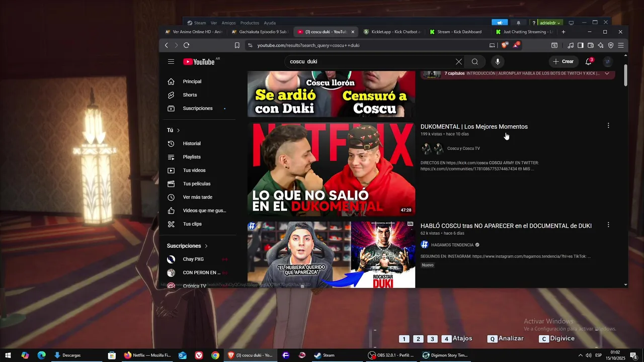Open OBS 32.0.1 from the taskbar
Viewport: 644px width, 362px height.
click(391, 355)
